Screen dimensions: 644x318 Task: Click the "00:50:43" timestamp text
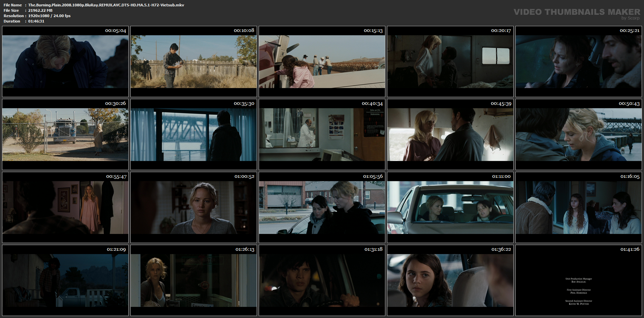629,104
